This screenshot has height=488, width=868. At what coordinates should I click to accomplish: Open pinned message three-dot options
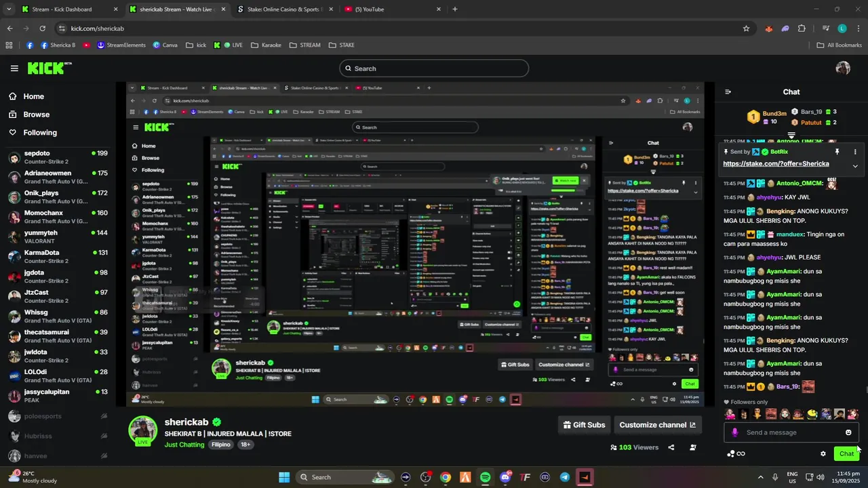[x=855, y=152]
